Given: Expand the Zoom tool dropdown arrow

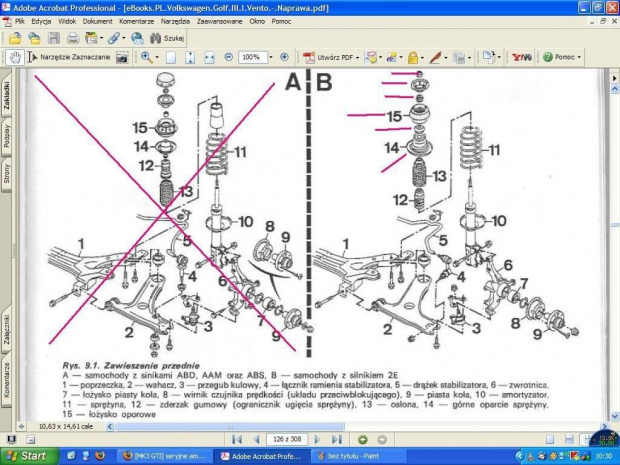Looking at the screenshot, I should pyautogui.click(x=157, y=57).
